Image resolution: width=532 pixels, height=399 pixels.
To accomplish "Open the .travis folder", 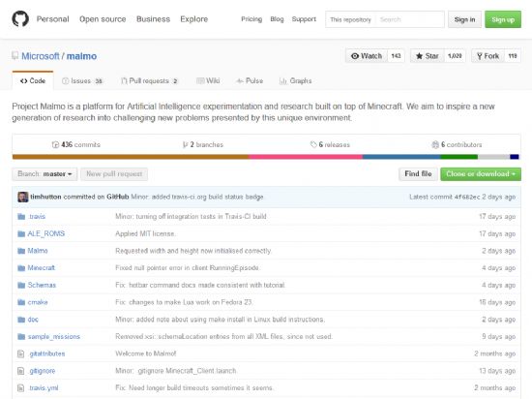I will coord(37,216).
